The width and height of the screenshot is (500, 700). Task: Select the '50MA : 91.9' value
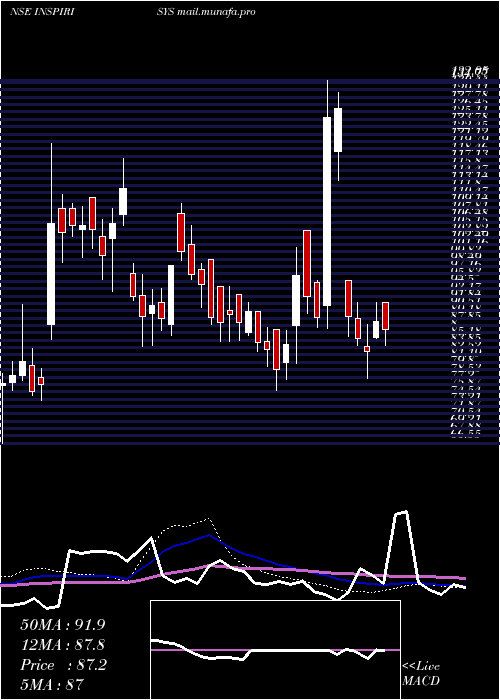[x=63, y=625]
